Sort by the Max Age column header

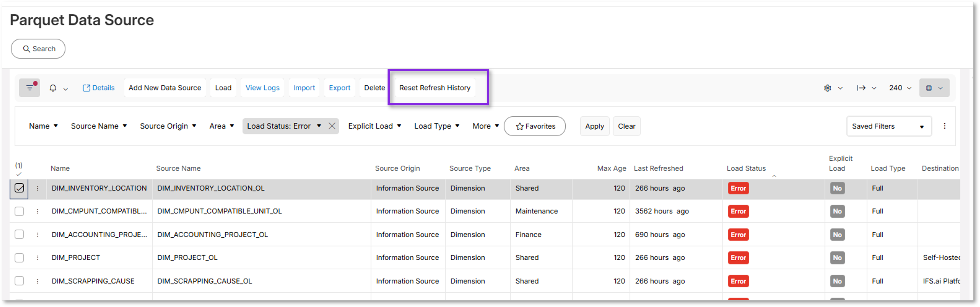(611, 168)
